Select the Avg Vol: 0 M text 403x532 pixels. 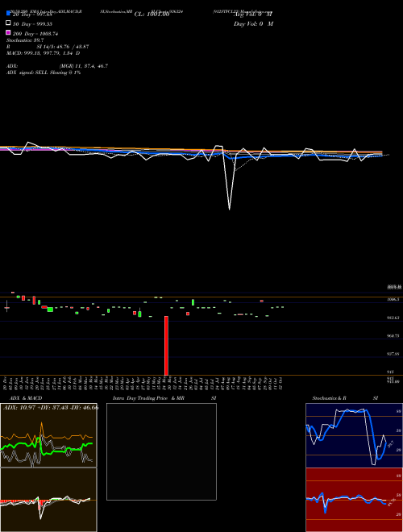[253, 15]
